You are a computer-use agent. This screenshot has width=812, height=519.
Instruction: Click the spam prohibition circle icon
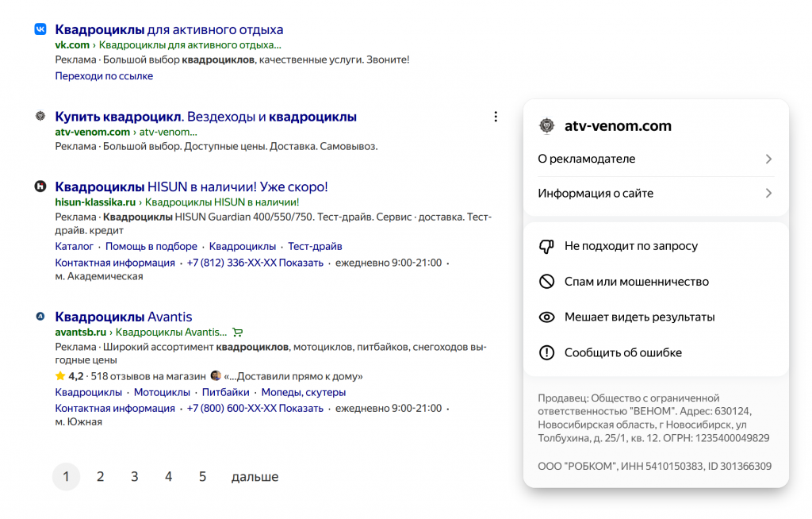[547, 282]
